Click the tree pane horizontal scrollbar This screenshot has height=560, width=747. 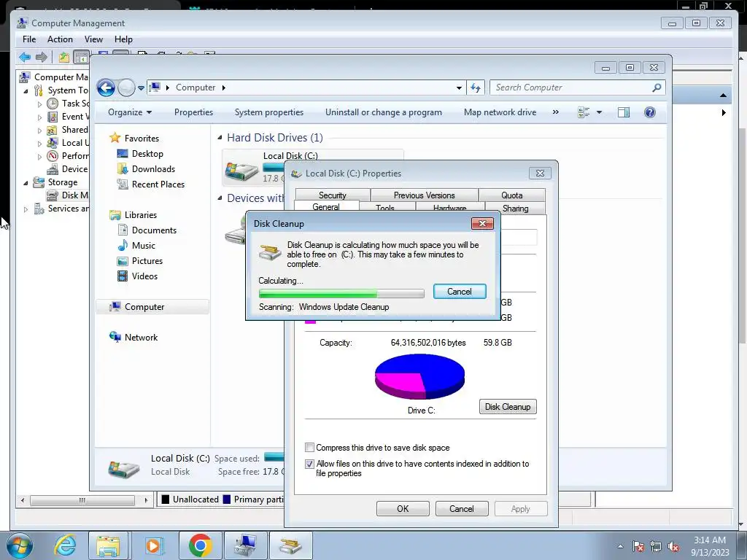point(82,500)
